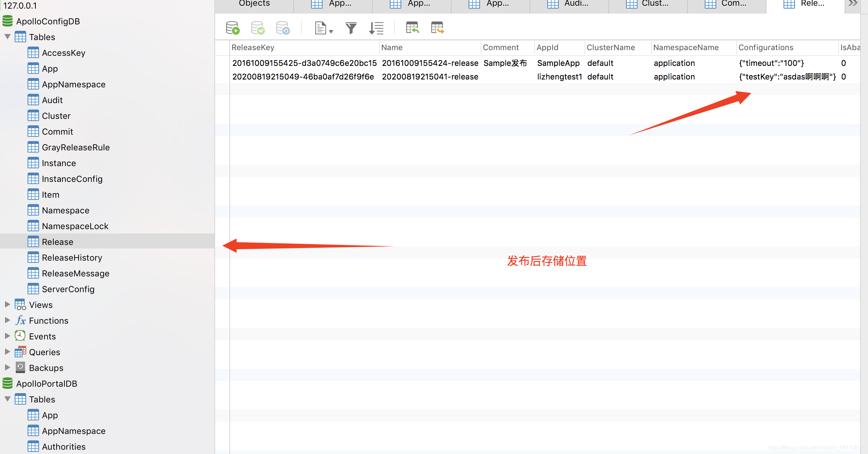The height and width of the screenshot is (454, 868).
Task: Click the Configurations column header
Action: [787, 47]
